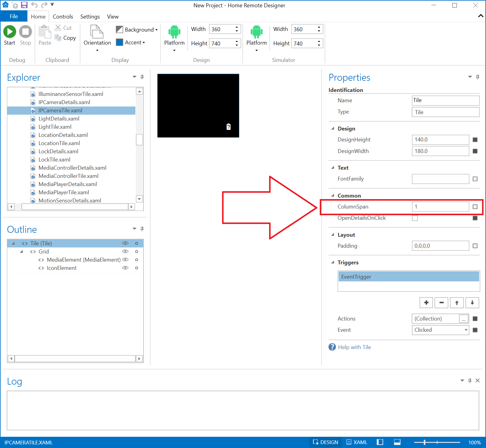
Task: Toggle the OpenDetailsOnClick checkbox
Action: (415, 218)
